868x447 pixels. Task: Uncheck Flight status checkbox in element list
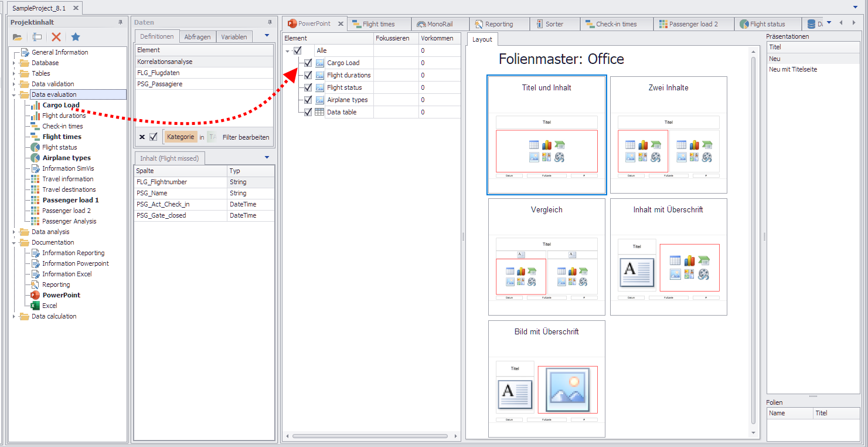tap(308, 87)
